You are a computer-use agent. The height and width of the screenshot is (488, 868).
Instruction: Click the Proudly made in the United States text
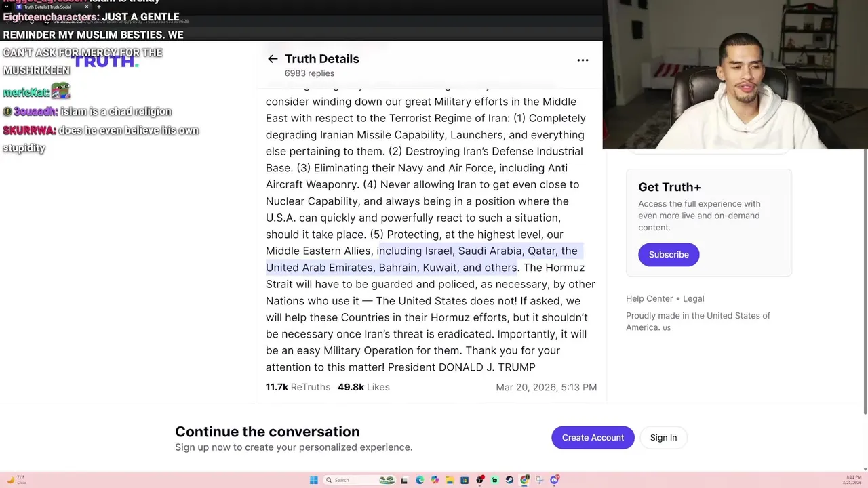coord(698,321)
